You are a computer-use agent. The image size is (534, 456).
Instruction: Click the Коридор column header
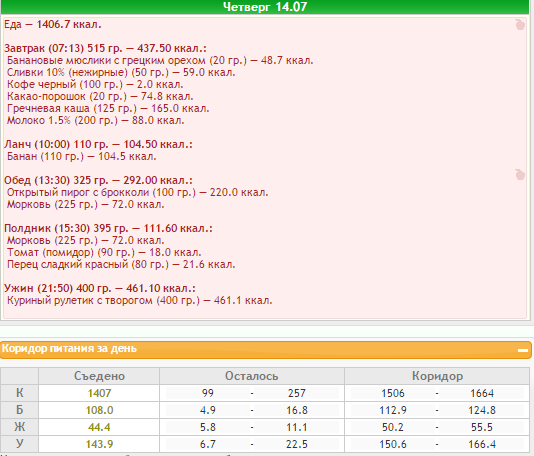tap(437, 376)
